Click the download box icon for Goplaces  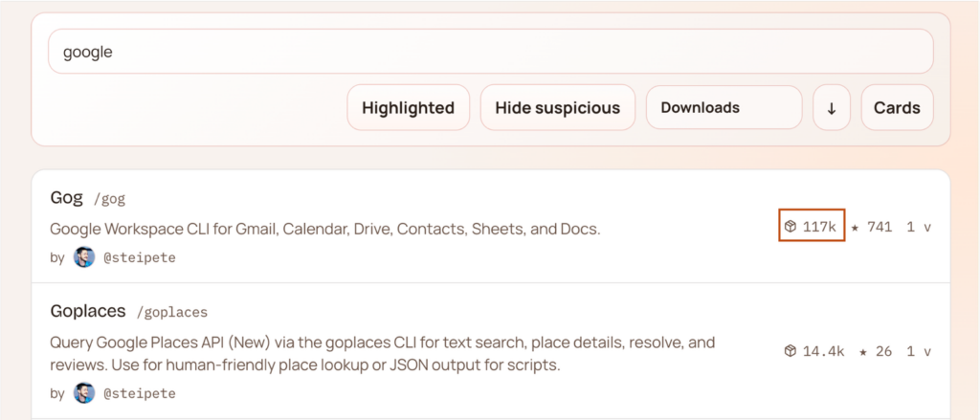point(791,351)
